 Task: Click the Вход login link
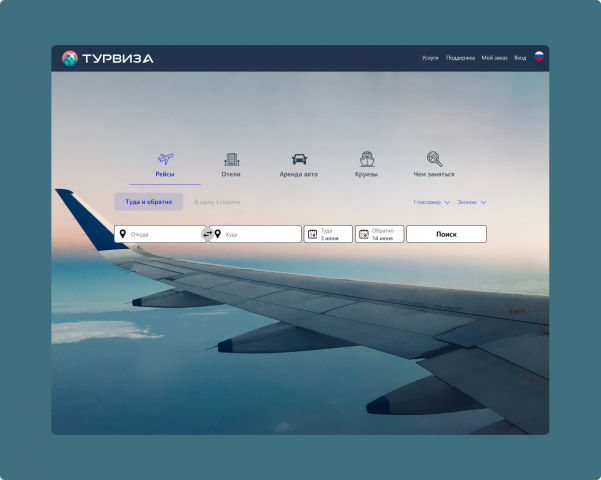[520, 58]
